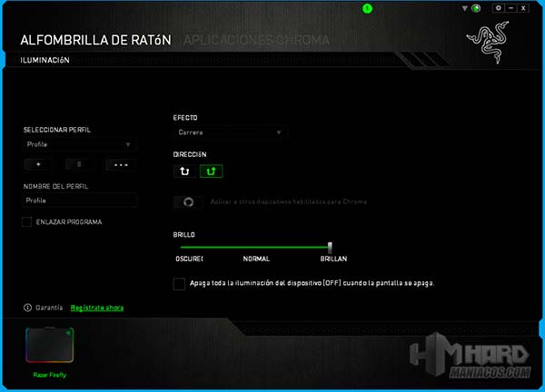
Task: Open profile options three-dots button
Action: point(121,164)
